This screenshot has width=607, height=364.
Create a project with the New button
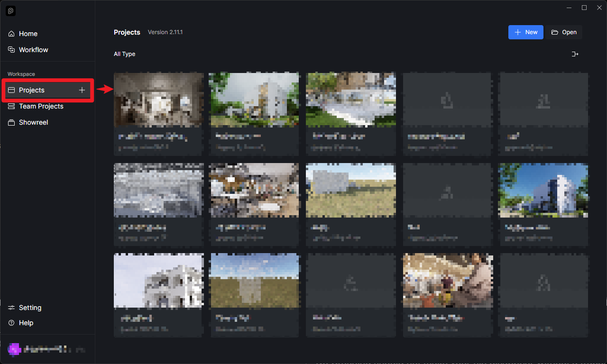coord(525,32)
